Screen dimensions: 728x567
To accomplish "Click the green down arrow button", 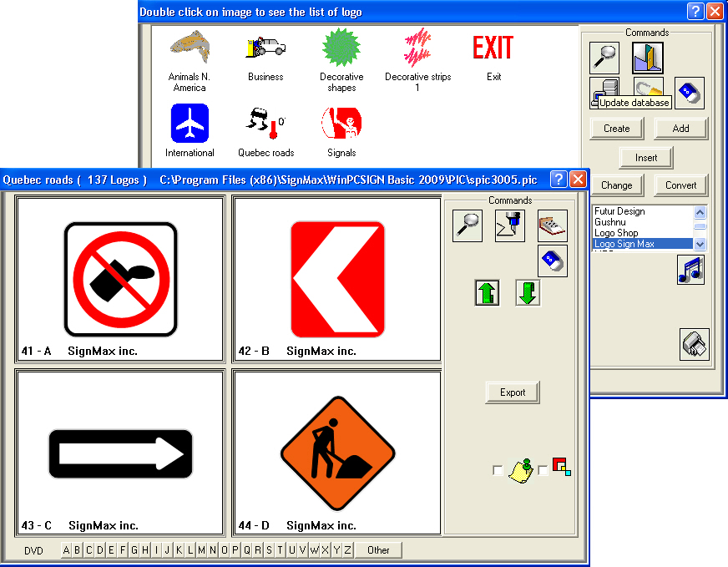I will (x=528, y=293).
